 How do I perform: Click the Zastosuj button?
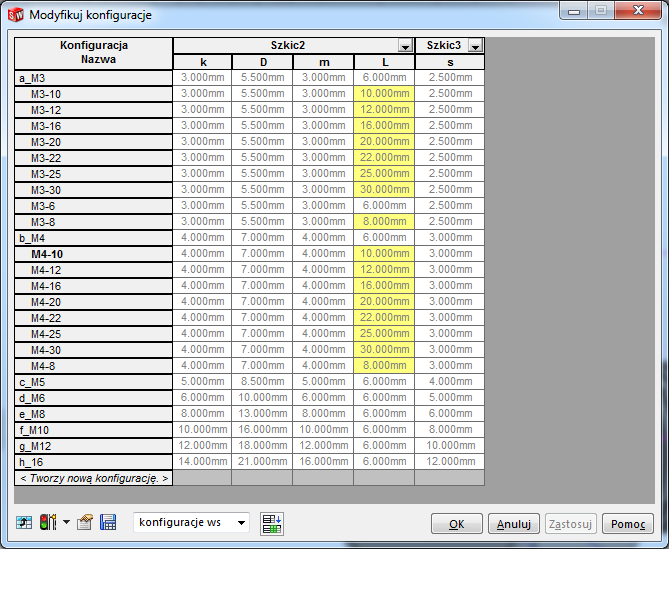tap(570, 524)
